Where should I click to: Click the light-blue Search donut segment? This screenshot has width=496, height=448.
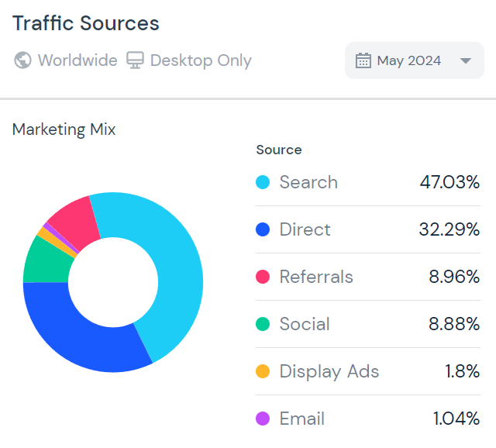[x=174, y=264]
